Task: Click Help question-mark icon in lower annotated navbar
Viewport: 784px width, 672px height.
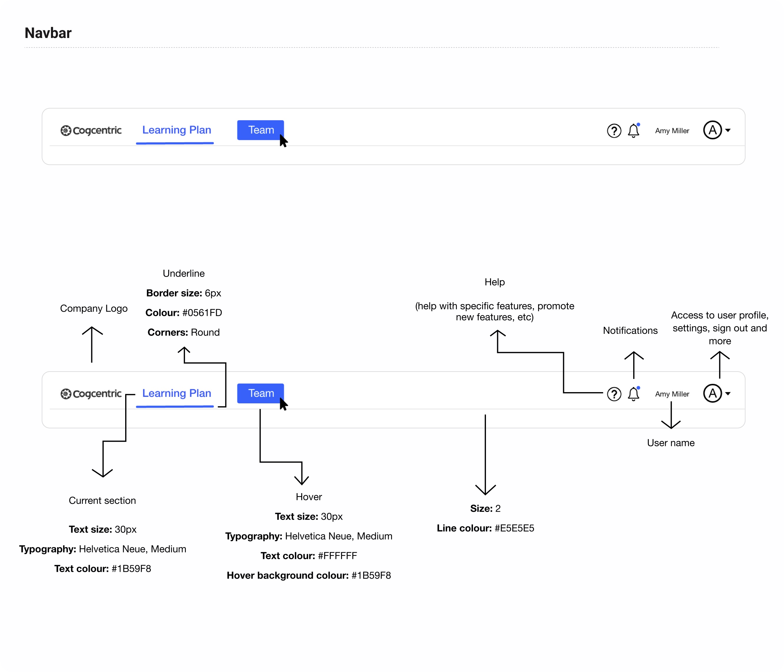Action: 614,394
